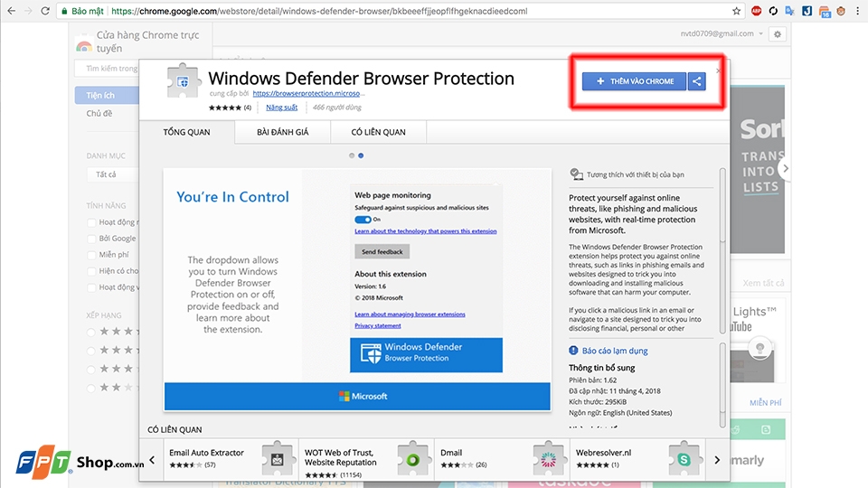Image resolution: width=868 pixels, height=488 pixels.
Task: Open 'Learn about the technology that powers' link
Action: point(426,231)
